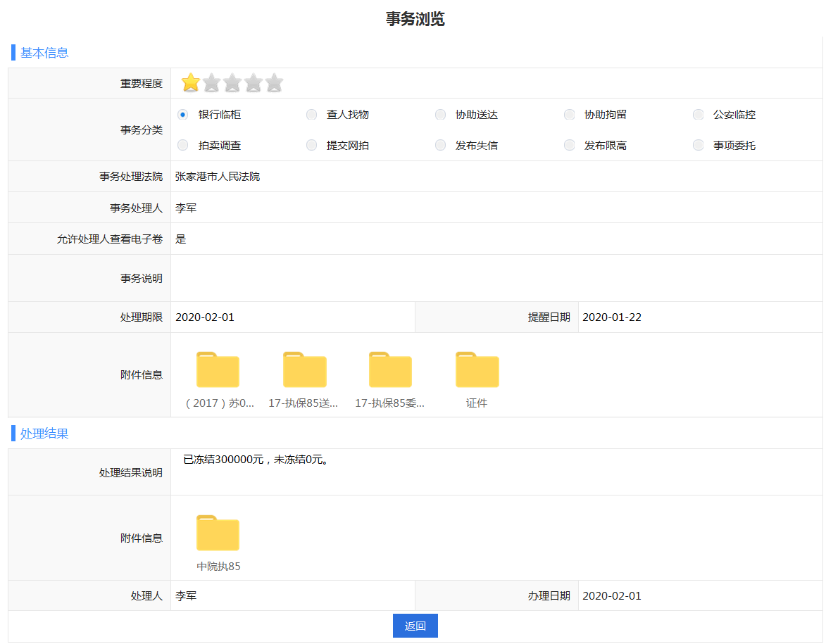Open the 证件 attachment folder

(477, 370)
